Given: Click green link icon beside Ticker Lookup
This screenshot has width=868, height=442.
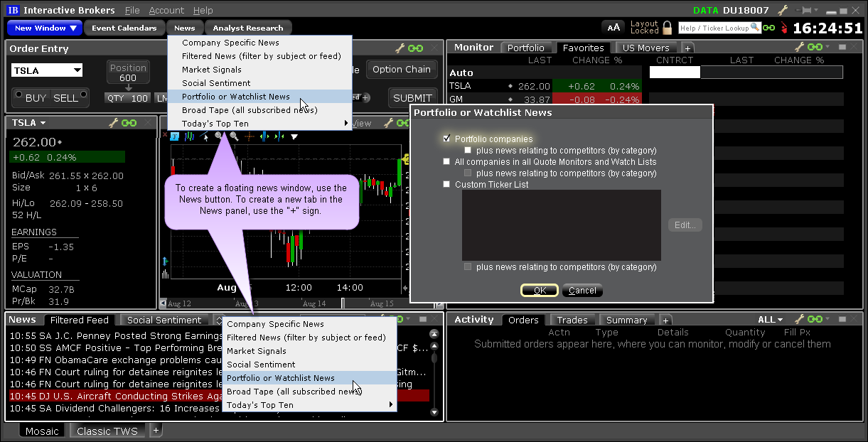Looking at the screenshot, I should (x=769, y=28).
